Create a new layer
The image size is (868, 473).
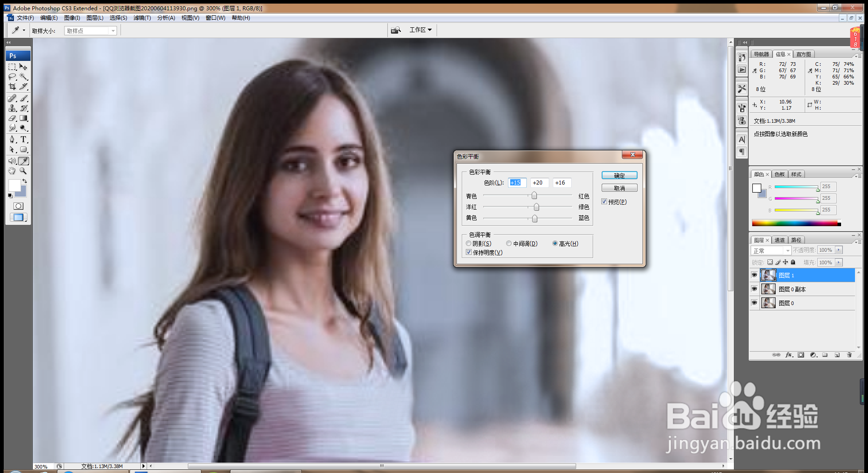pos(837,355)
